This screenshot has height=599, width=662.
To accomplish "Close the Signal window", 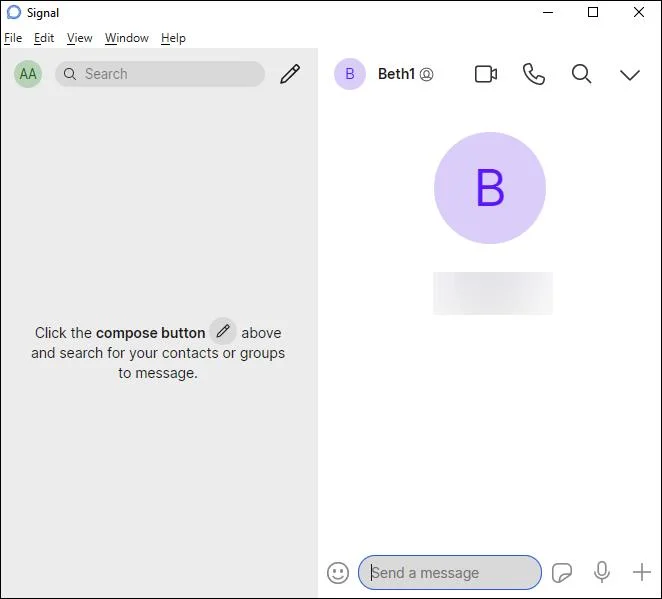I will (x=639, y=12).
